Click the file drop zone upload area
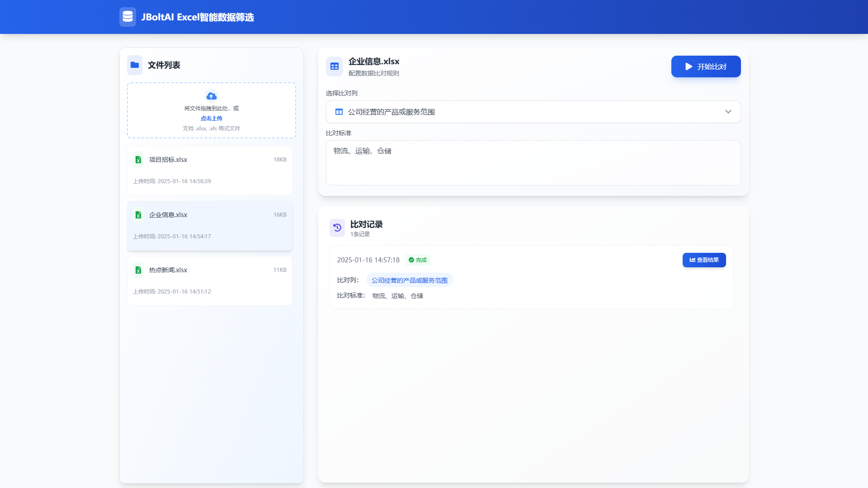The width and height of the screenshot is (868, 488). (x=212, y=110)
